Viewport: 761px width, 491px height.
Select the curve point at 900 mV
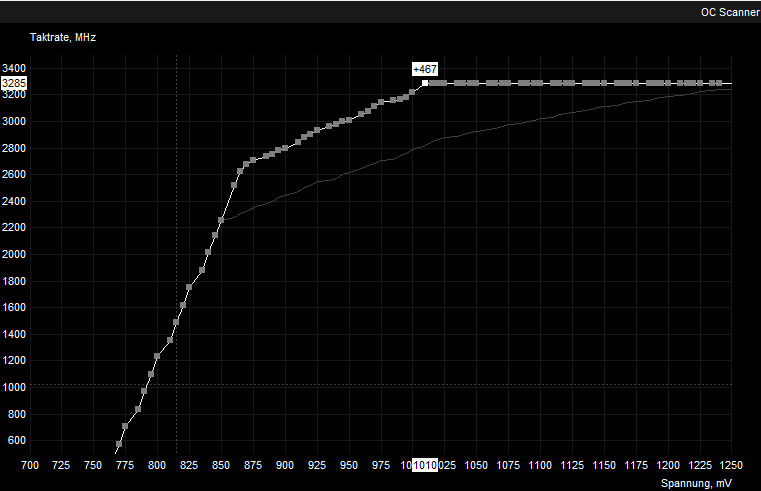pos(285,148)
